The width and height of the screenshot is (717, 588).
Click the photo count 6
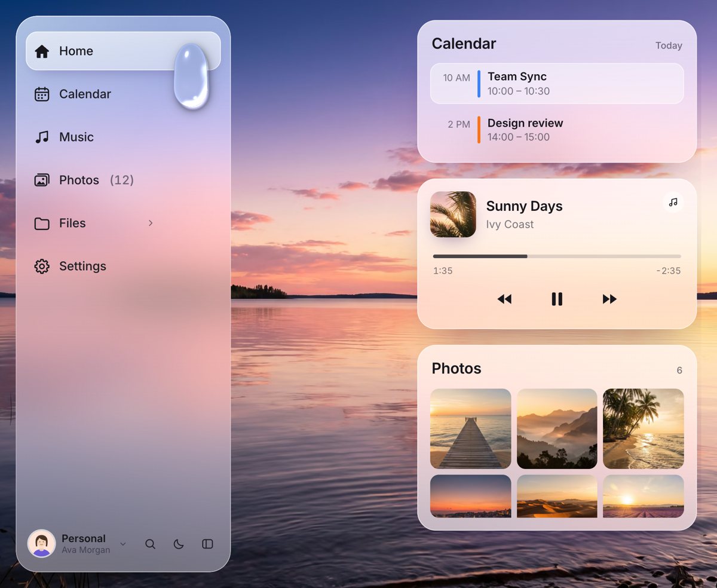[679, 370]
